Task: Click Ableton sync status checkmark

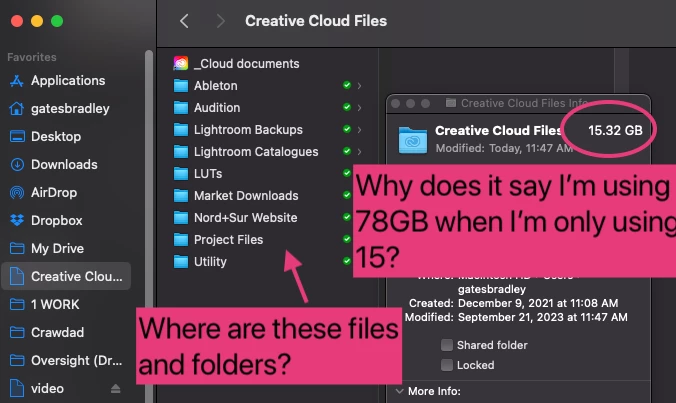Action: coord(347,85)
